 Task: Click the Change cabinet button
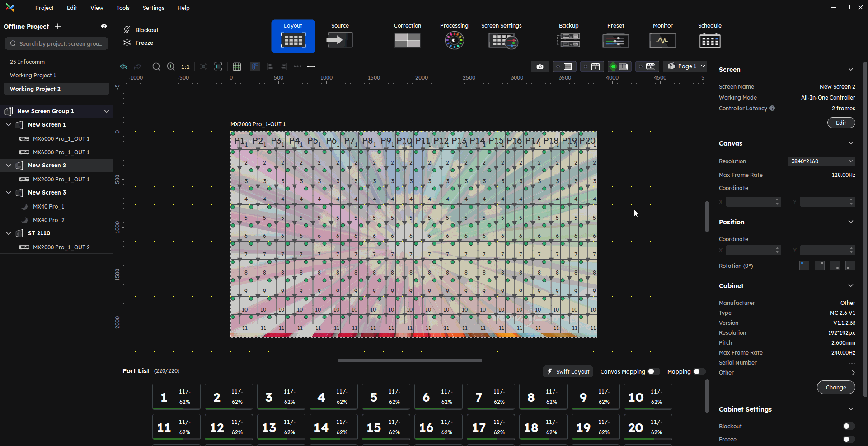click(835, 387)
